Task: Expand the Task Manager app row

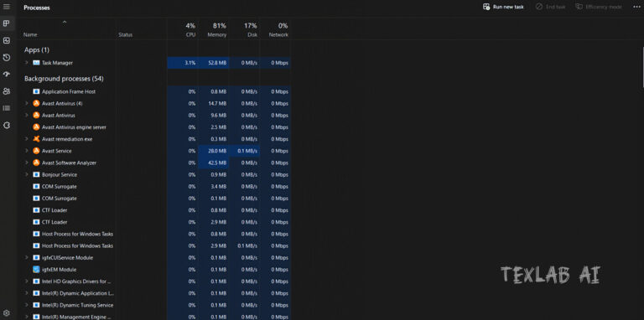Action: [26, 63]
